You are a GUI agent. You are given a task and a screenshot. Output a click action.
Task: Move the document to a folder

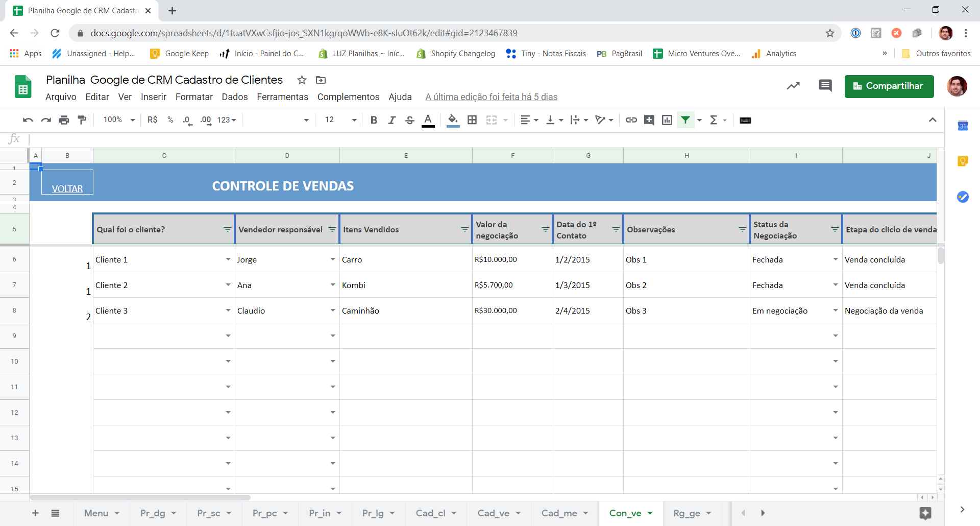point(321,80)
